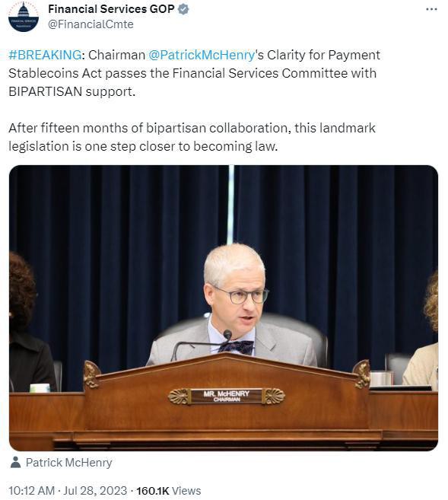
Task: Open the three-dot more options menu
Action: click(x=431, y=10)
